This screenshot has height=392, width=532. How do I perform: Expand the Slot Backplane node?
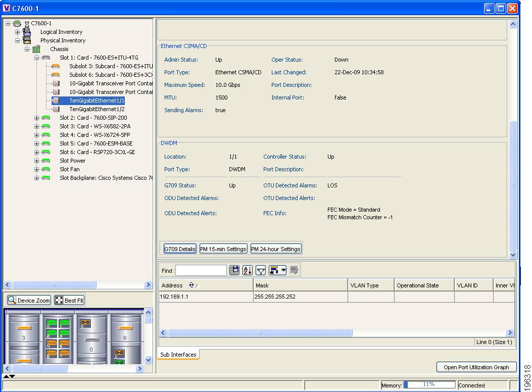pyautogui.click(x=36, y=178)
